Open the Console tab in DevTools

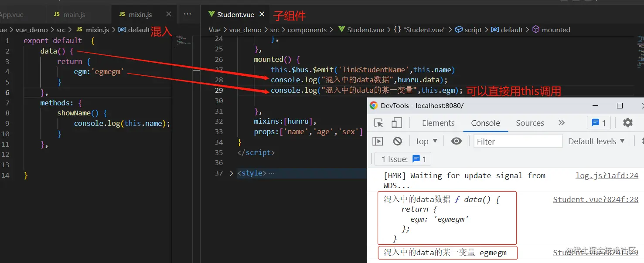click(x=485, y=123)
